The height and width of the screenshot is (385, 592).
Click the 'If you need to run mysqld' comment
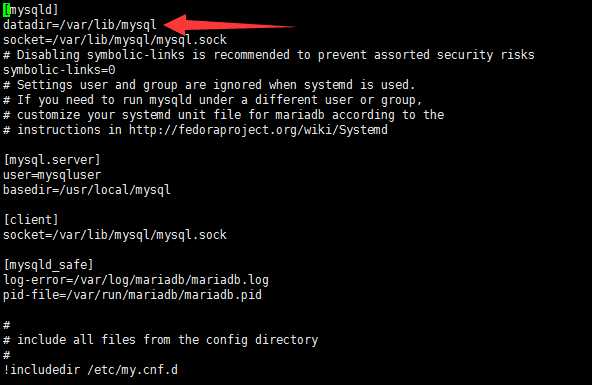(213, 100)
